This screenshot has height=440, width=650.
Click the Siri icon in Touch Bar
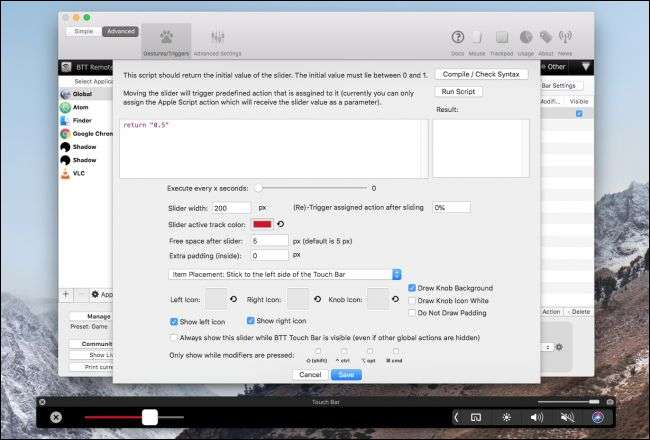(x=597, y=416)
